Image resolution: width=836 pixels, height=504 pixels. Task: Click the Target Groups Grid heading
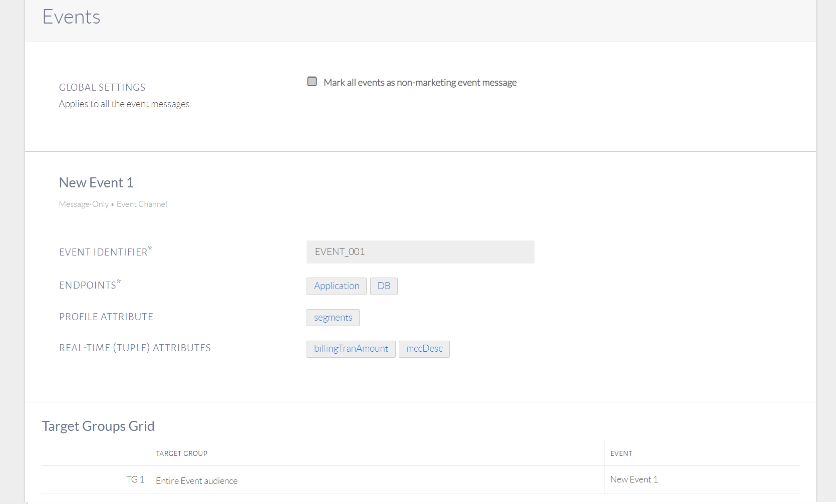click(x=98, y=426)
